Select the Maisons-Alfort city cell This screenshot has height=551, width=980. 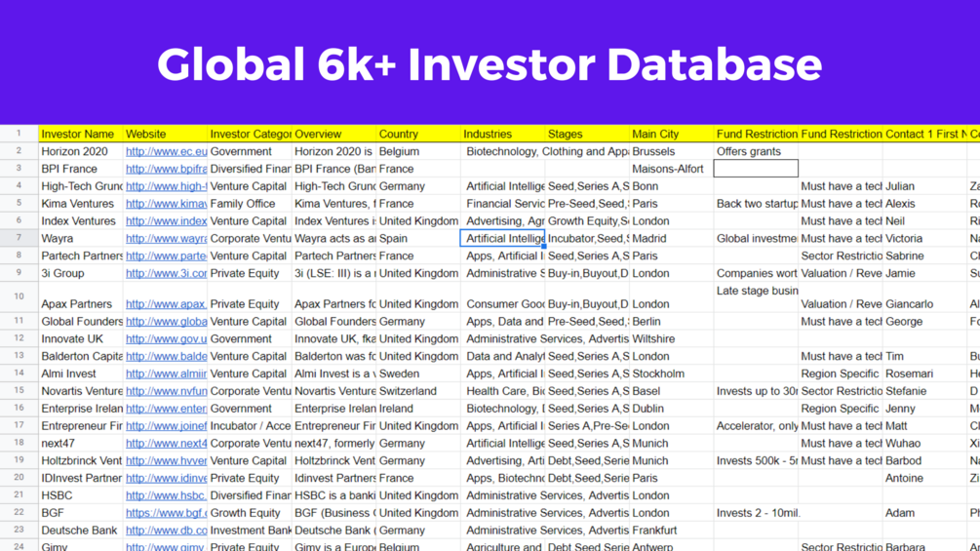click(x=671, y=169)
